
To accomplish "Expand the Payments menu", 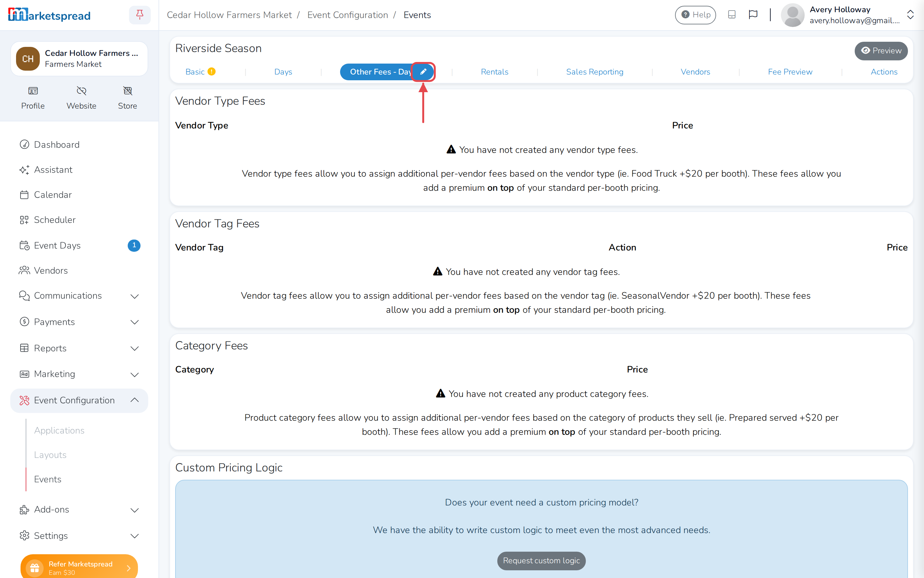I will click(x=79, y=322).
